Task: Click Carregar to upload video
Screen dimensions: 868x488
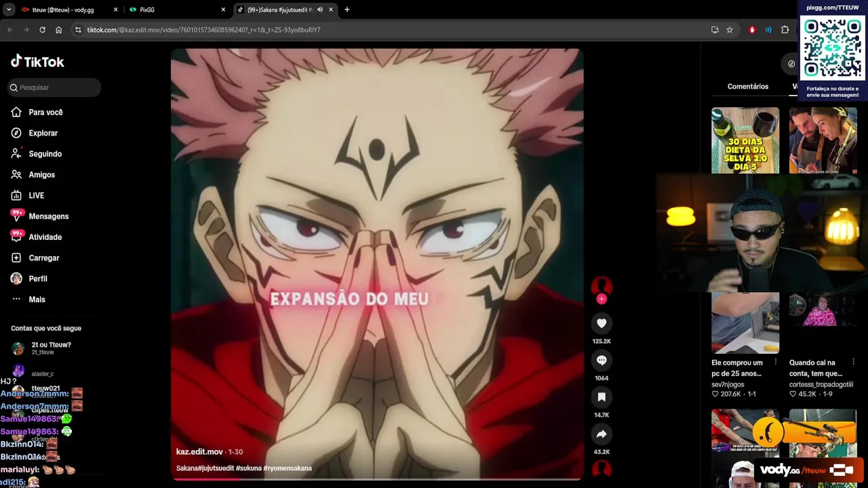Action: pyautogui.click(x=43, y=258)
